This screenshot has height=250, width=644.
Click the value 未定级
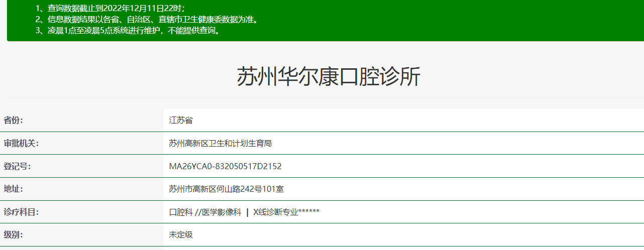tap(181, 234)
